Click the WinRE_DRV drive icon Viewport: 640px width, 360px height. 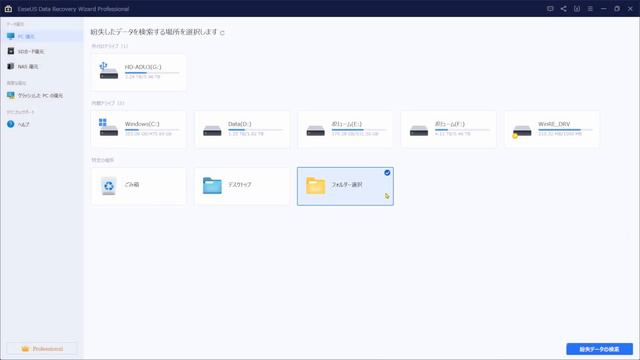point(522,131)
